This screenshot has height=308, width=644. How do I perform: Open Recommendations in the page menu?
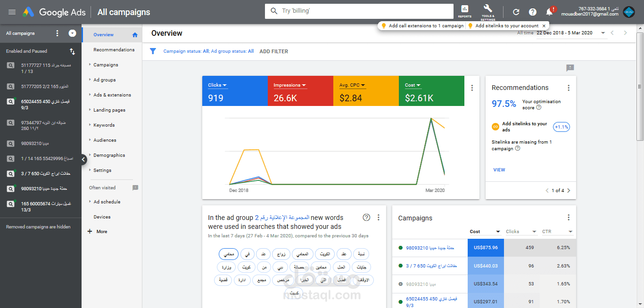pyautogui.click(x=114, y=50)
